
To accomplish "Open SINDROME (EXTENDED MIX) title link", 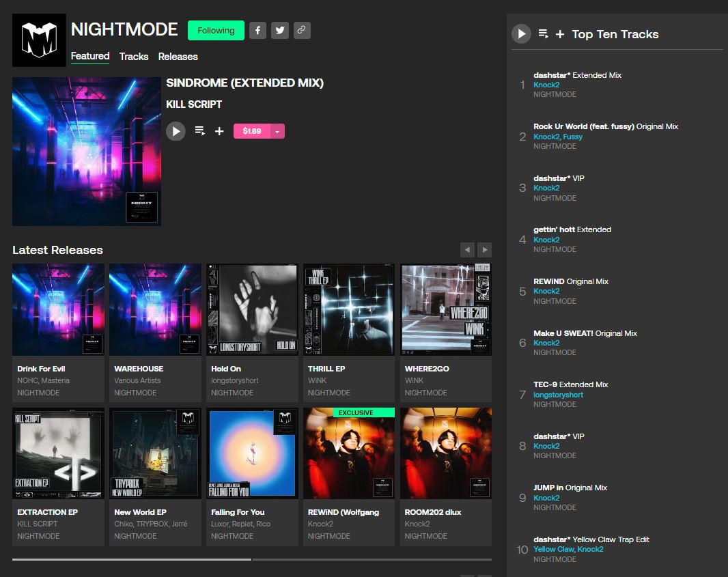I will tap(244, 83).
